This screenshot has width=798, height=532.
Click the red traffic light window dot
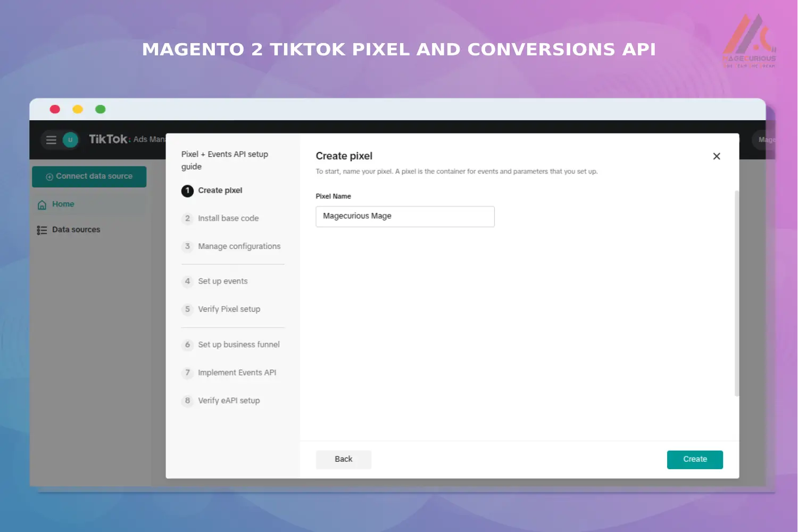pyautogui.click(x=55, y=109)
